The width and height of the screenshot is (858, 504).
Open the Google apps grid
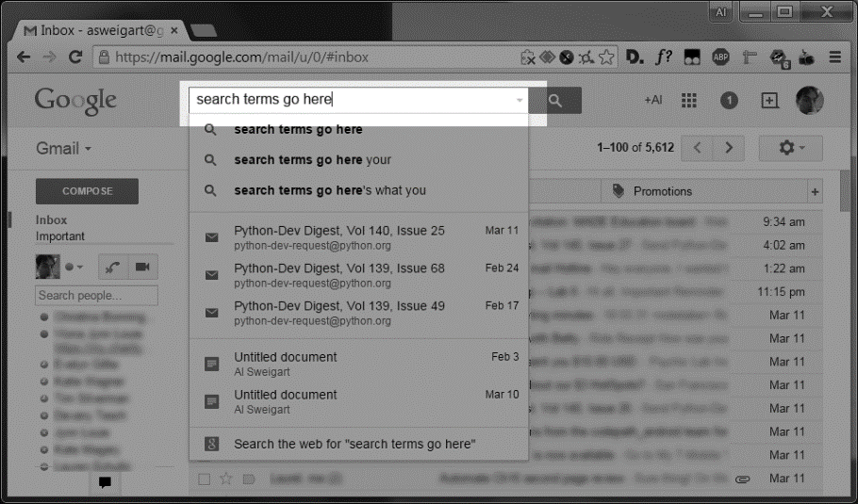click(x=689, y=101)
